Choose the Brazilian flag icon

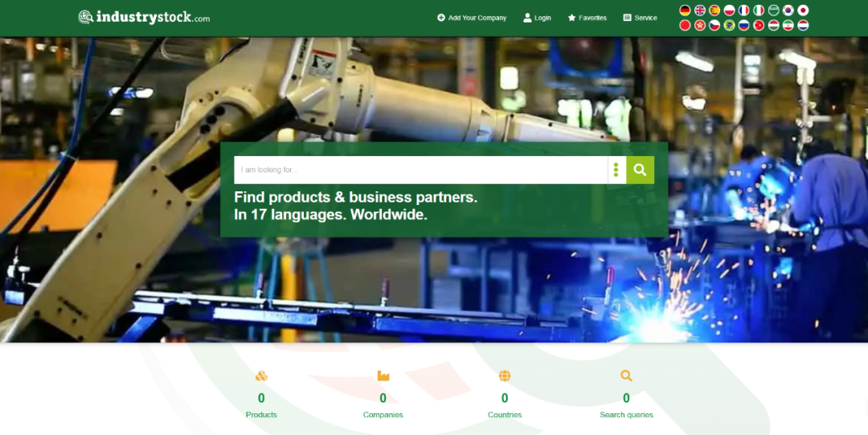click(729, 25)
